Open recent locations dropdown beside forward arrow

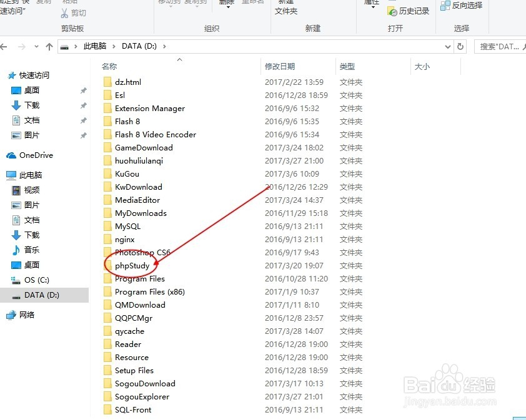(36, 47)
